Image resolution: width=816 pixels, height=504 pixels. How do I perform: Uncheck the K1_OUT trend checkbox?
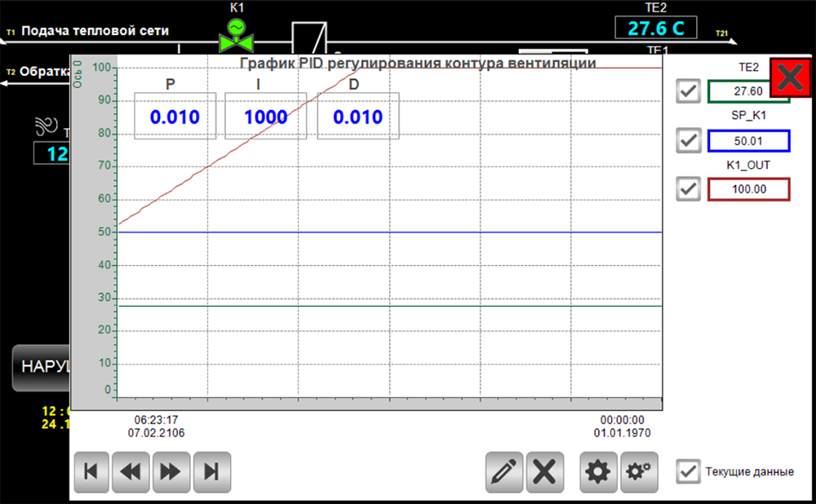point(690,189)
